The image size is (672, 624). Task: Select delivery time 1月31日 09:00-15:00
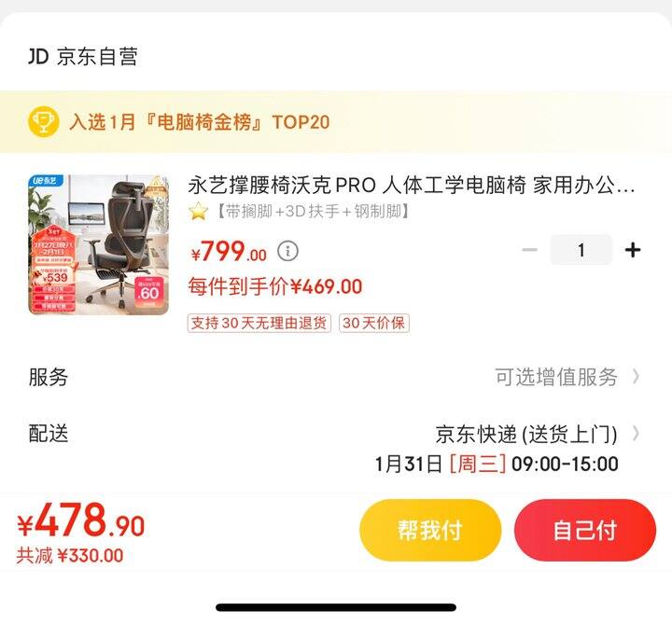pos(497,464)
